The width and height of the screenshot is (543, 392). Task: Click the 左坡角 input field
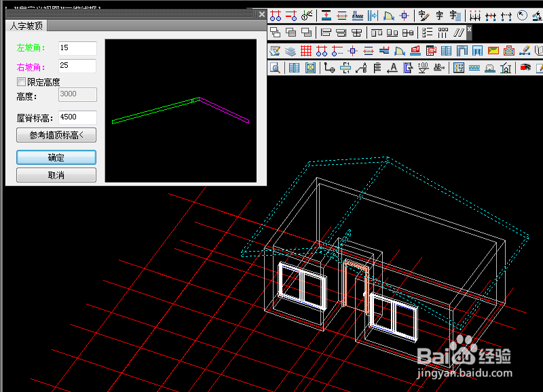pyautogui.click(x=77, y=48)
